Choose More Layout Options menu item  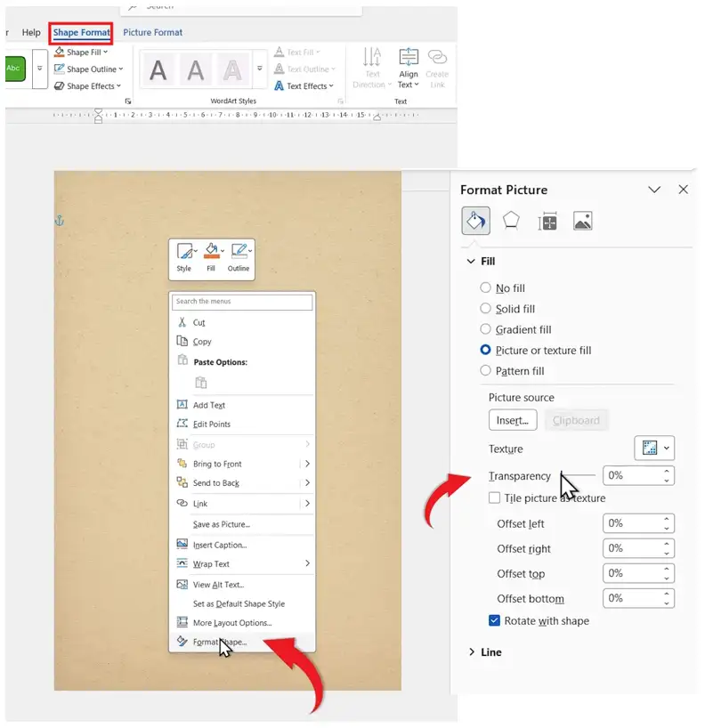(242, 623)
